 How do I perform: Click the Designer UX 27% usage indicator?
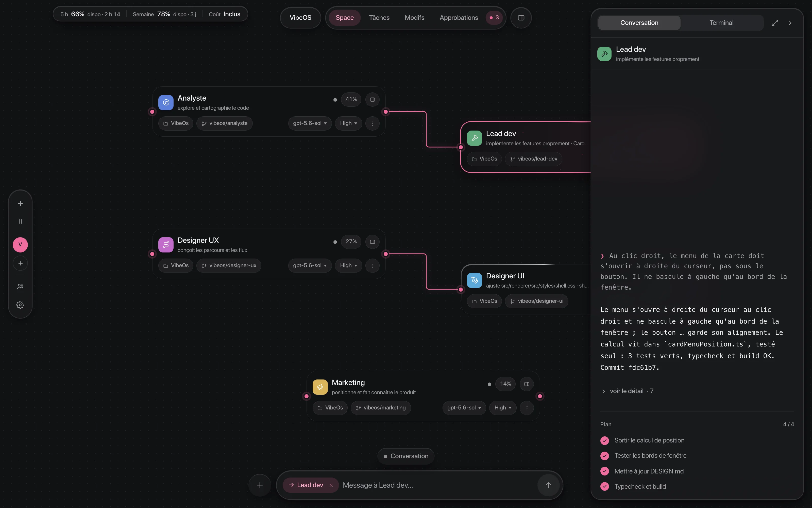click(x=351, y=242)
